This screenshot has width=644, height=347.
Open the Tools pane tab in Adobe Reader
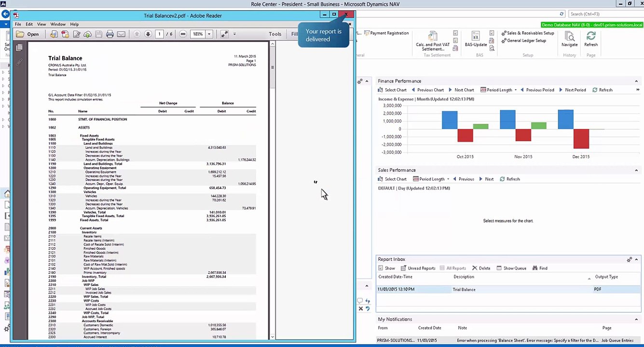(275, 34)
